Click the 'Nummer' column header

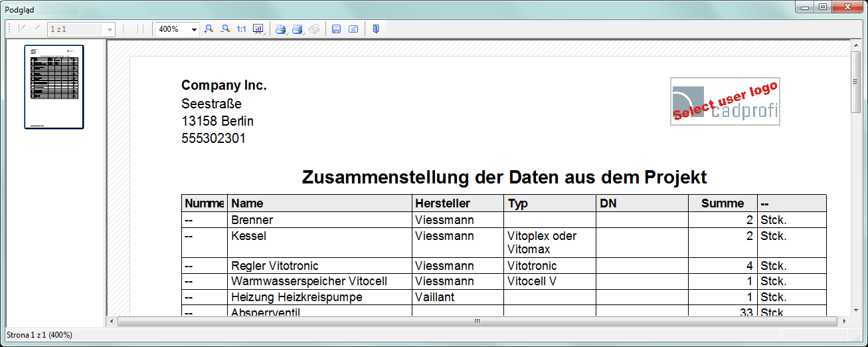pyautogui.click(x=204, y=203)
